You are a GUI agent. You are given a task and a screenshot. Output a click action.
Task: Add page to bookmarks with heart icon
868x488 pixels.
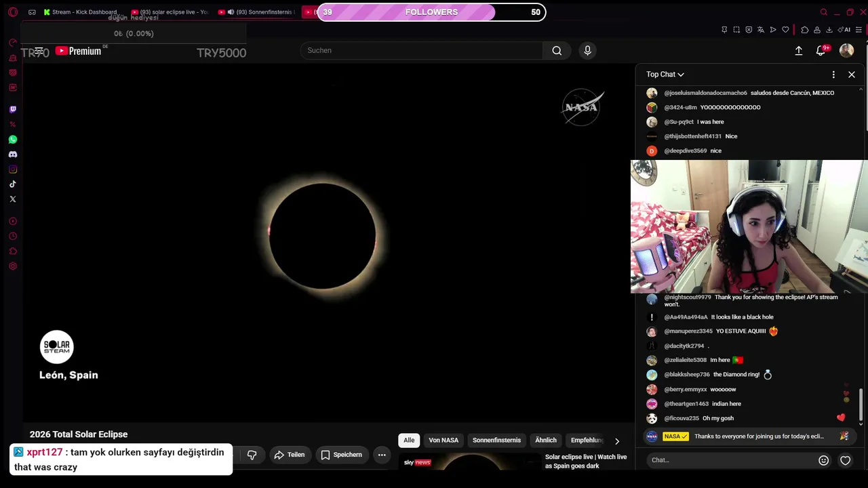785,30
